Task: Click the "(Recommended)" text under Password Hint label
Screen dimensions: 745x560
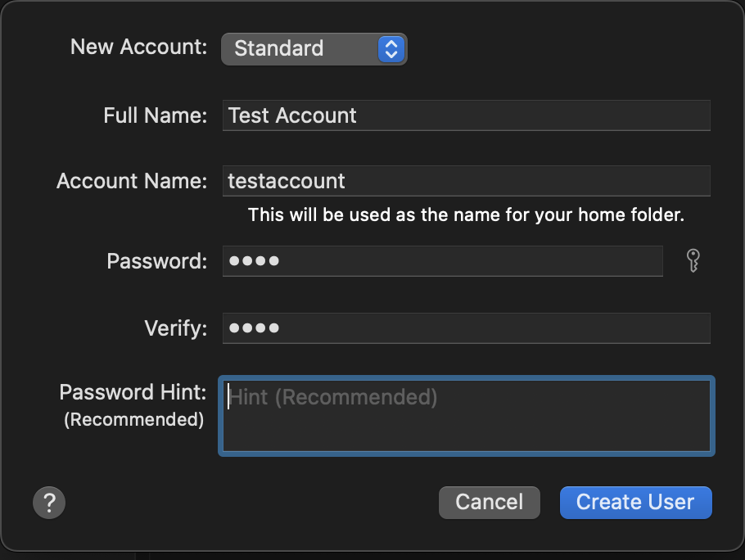Action: (134, 420)
